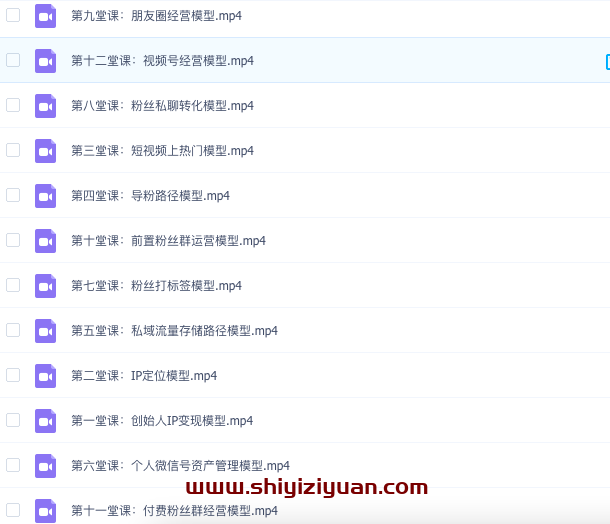Check the box for 第三堂课 短视频上热门模型
Image resolution: width=610 pixels, height=524 pixels.
click(13, 150)
